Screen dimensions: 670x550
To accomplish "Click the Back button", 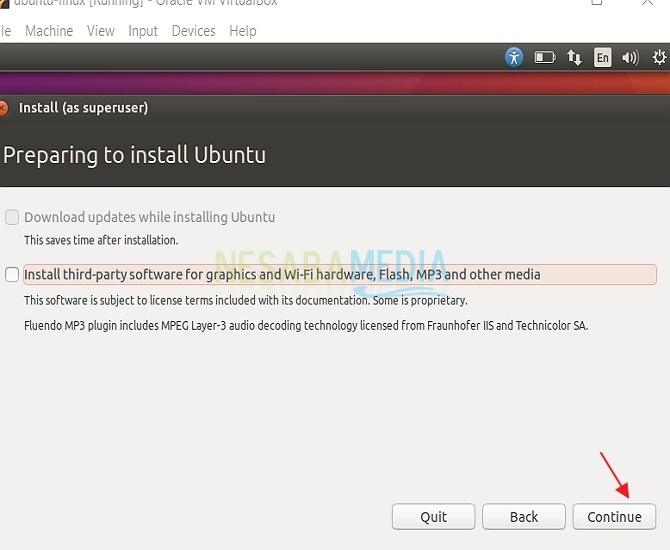I will click(x=524, y=517).
